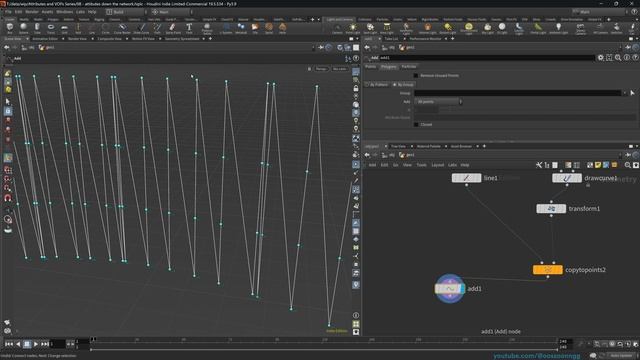Click the Group text input field
This screenshot has width=640, height=360.
518,93
